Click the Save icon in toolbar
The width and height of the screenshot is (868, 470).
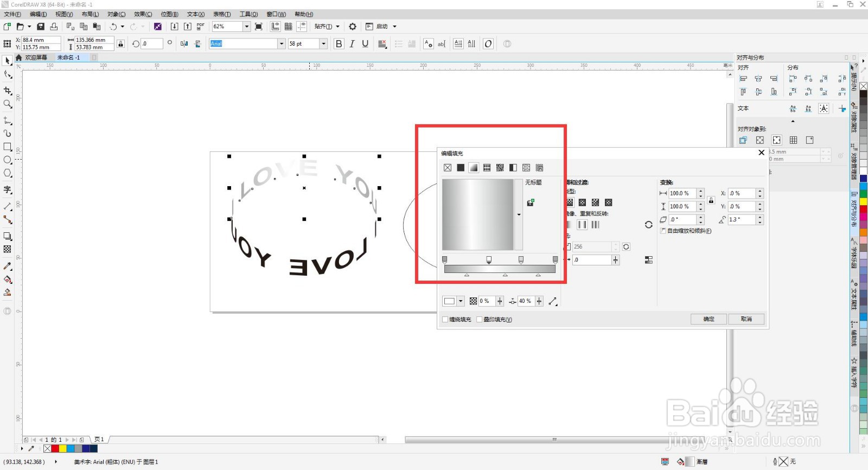point(41,27)
